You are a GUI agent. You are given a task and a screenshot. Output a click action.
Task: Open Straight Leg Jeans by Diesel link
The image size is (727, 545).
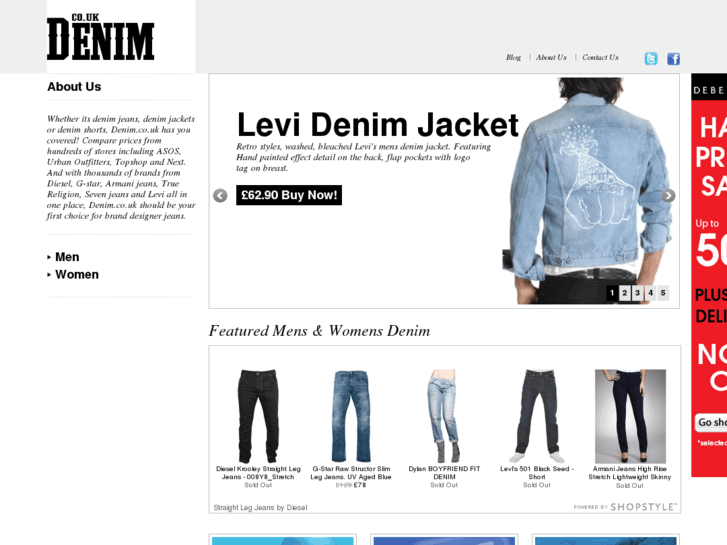click(x=260, y=507)
